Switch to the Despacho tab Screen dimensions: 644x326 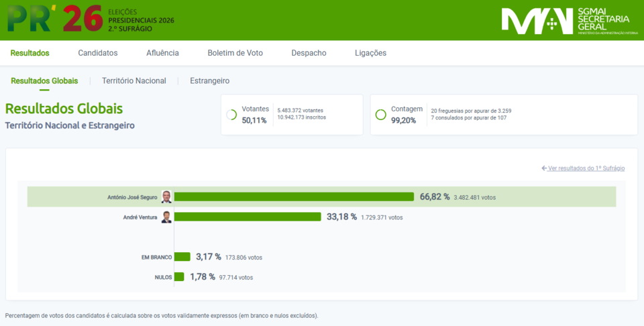click(309, 53)
